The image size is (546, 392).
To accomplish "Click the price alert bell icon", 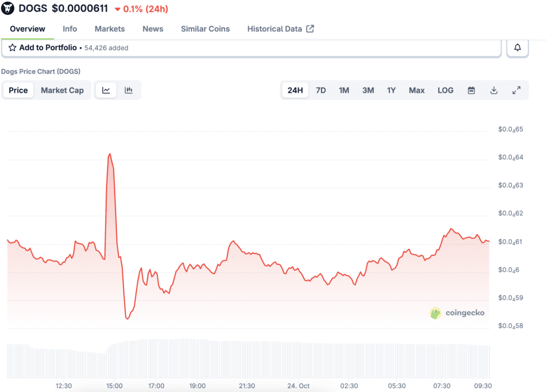I will tap(517, 47).
